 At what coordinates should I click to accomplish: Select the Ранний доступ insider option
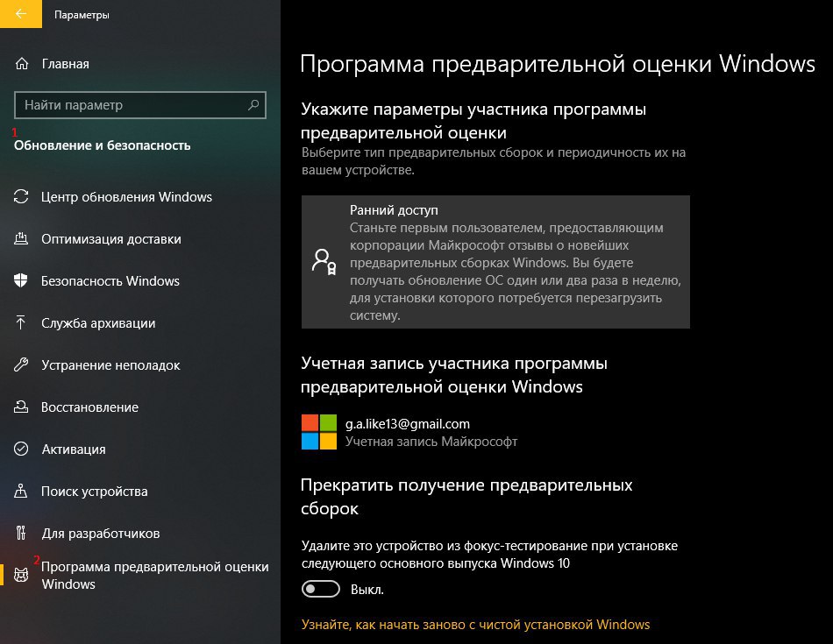tap(495, 262)
